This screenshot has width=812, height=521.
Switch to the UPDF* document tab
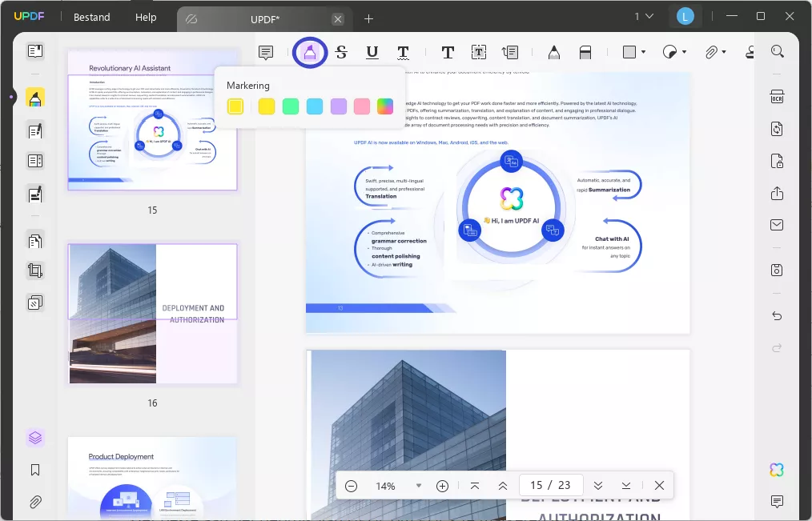(x=264, y=19)
